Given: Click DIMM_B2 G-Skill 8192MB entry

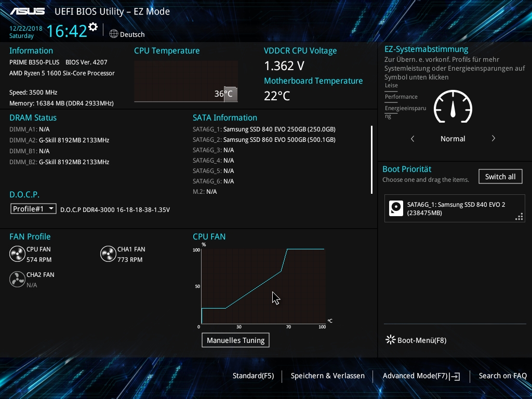Looking at the screenshot, I should (x=59, y=162).
